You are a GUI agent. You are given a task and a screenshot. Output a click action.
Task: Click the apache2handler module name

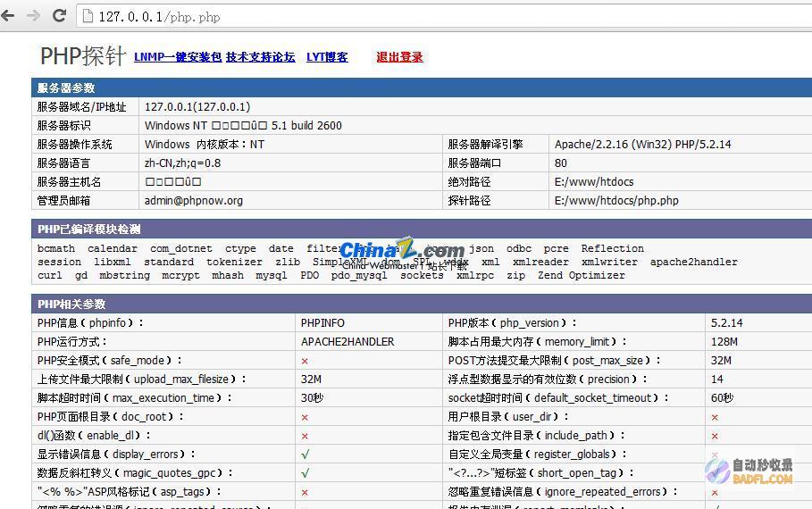694,262
